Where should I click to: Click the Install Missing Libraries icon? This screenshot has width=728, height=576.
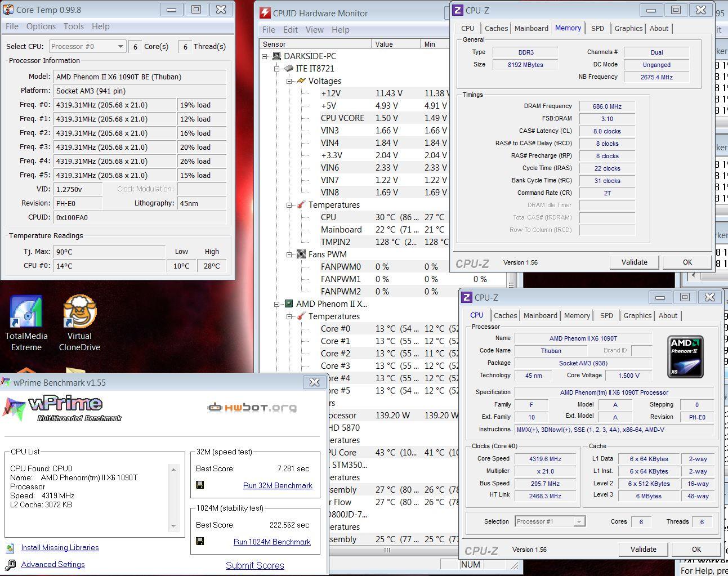pos(10,548)
